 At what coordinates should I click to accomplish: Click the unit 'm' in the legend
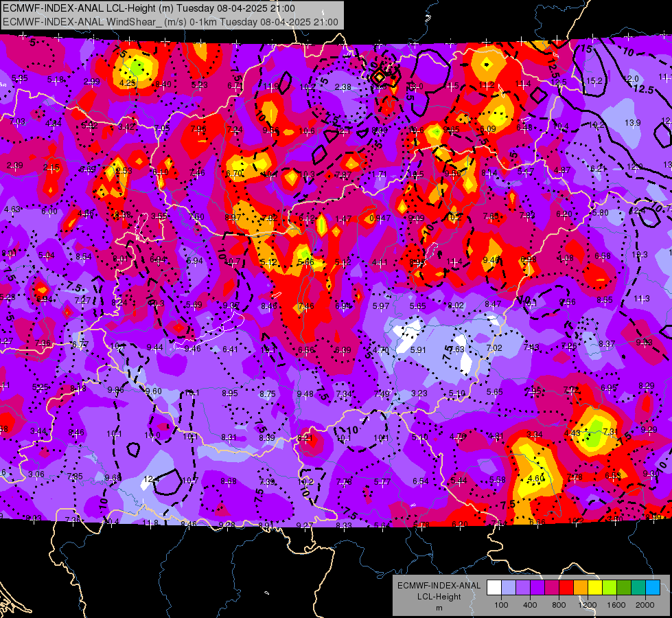tap(439, 608)
